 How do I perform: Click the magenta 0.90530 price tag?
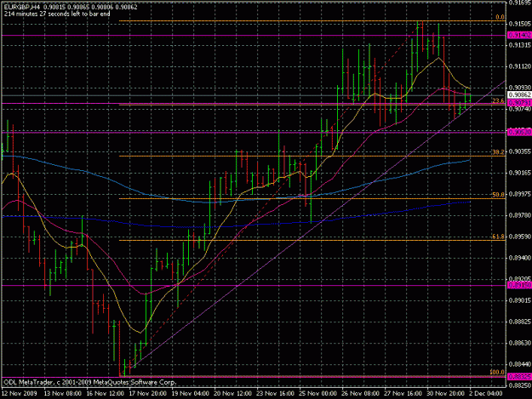point(519,132)
